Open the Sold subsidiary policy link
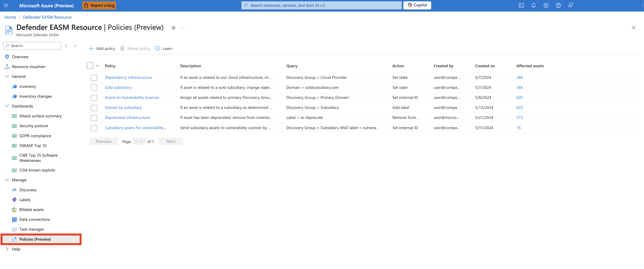This screenshot has width=644, height=269. pos(118,87)
